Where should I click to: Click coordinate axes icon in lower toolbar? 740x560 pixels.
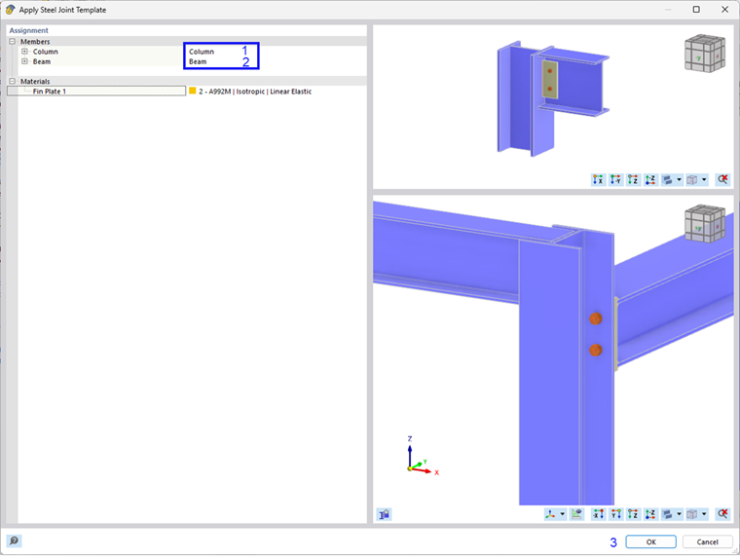click(x=550, y=514)
